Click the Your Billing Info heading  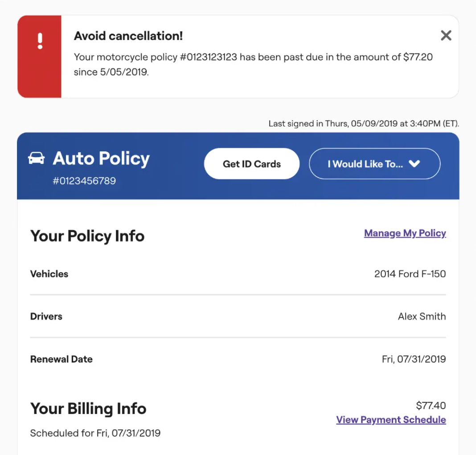click(88, 409)
